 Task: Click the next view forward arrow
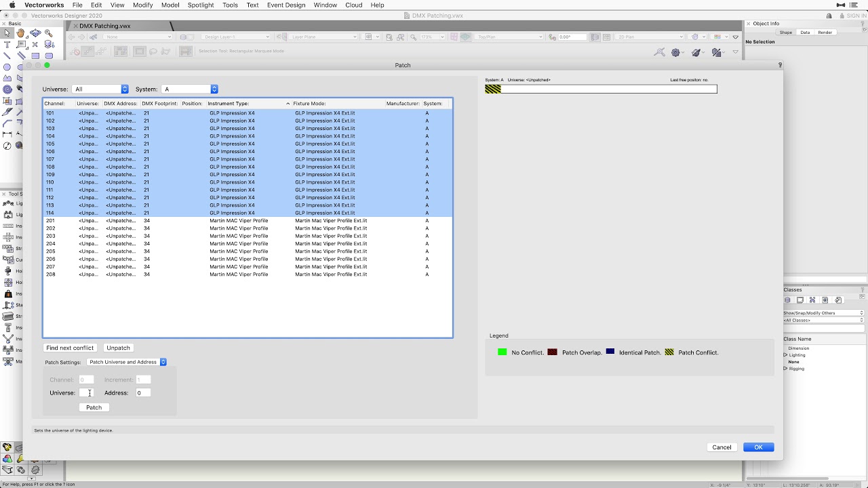pos(81,37)
